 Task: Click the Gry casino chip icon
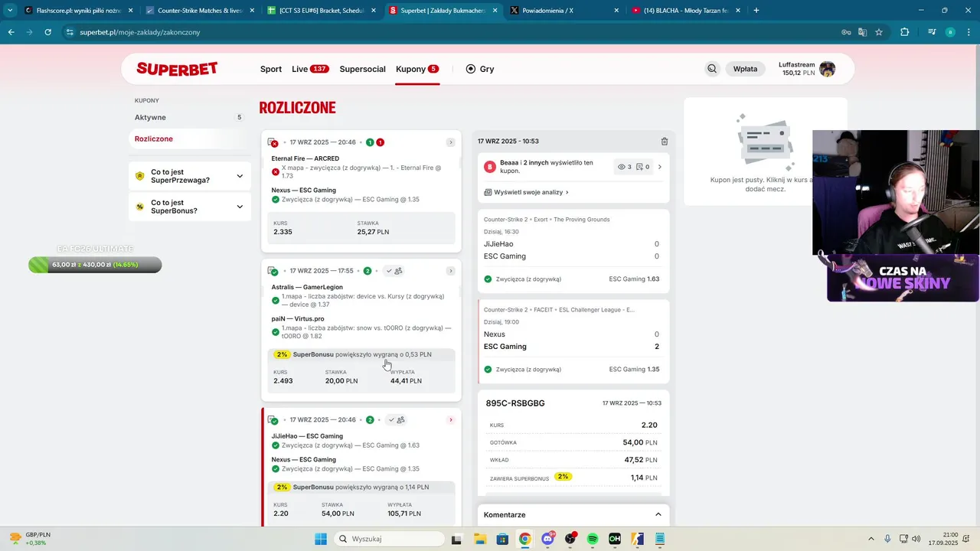click(471, 69)
